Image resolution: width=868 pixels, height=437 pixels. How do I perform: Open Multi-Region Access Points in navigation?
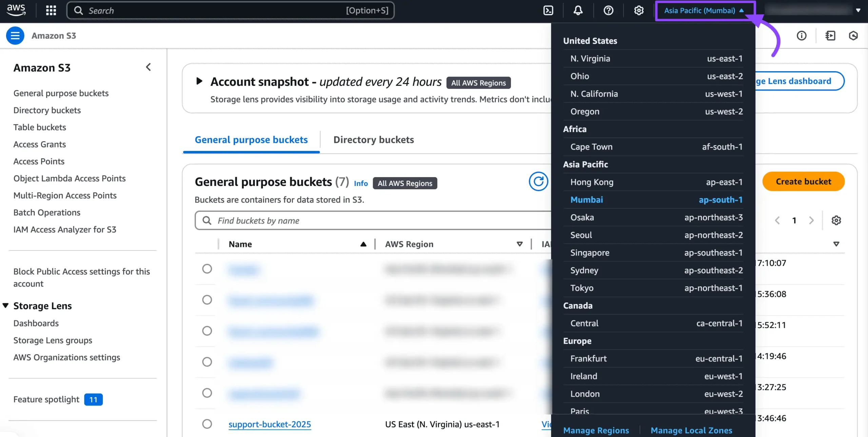tap(65, 195)
